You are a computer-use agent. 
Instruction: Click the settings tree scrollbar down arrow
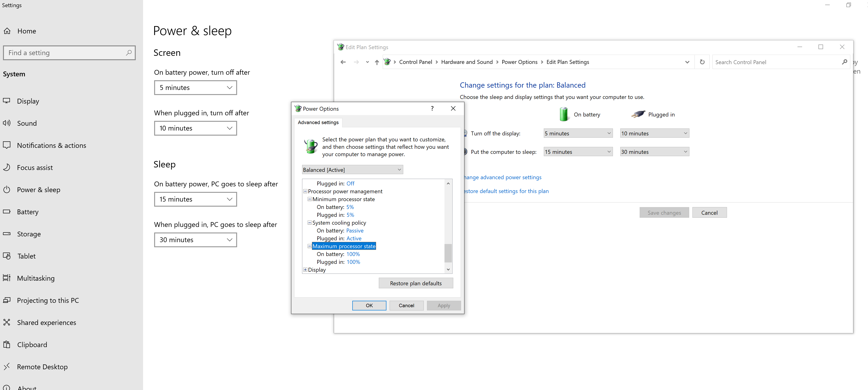[448, 269]
